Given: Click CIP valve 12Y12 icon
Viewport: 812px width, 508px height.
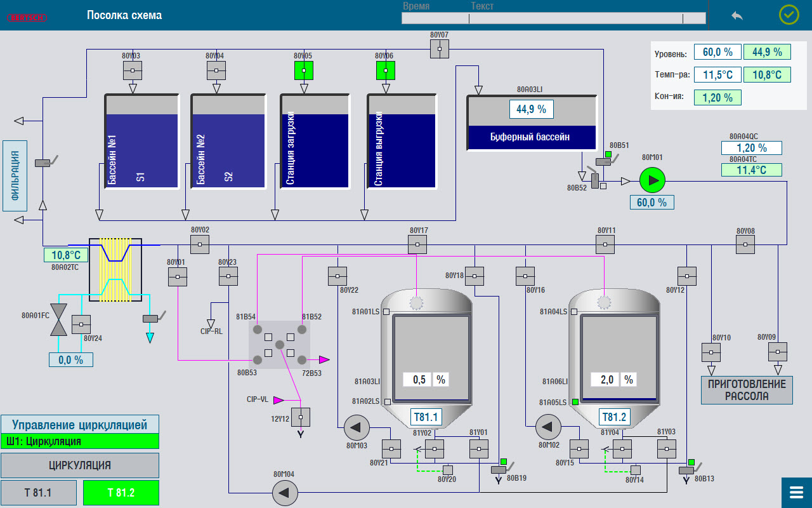Looking at the screenshot, I should point(300,417).
